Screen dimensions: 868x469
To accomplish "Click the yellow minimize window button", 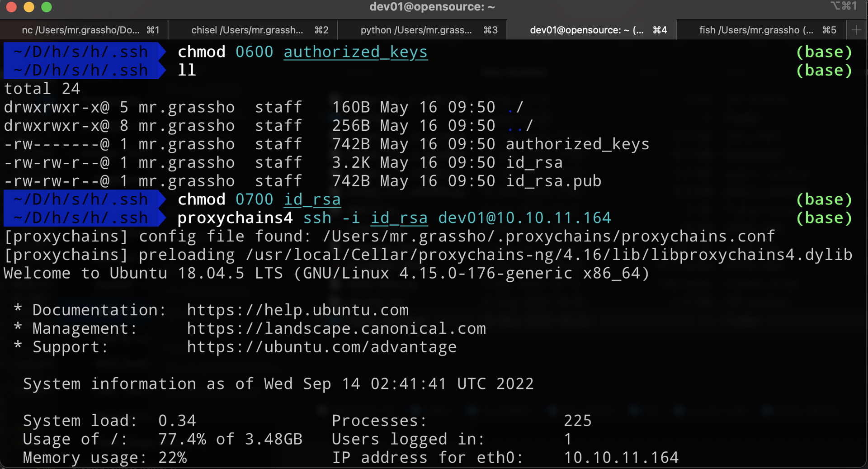I will [x=29, y=7].
